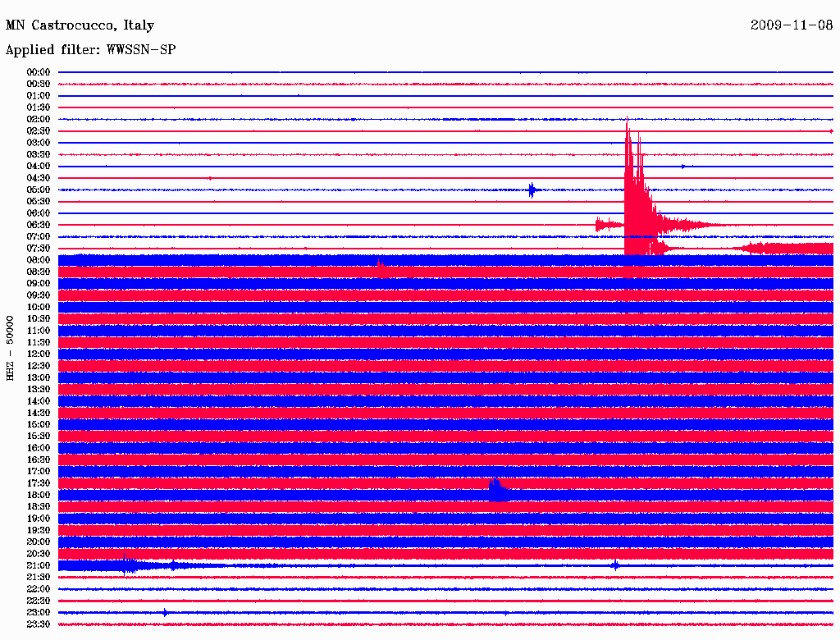Click the blue event burst on the 18:00 trace

[x=497, y=489]
